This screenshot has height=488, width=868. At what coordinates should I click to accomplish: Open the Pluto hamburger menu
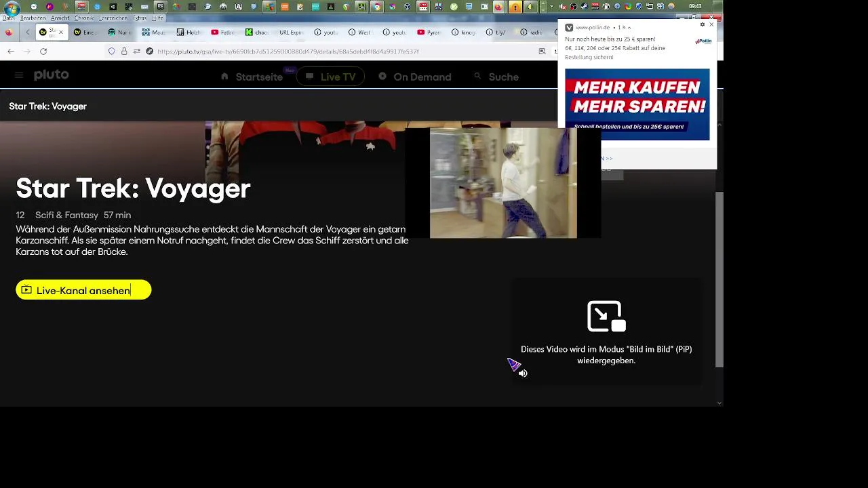click(19, 75)
